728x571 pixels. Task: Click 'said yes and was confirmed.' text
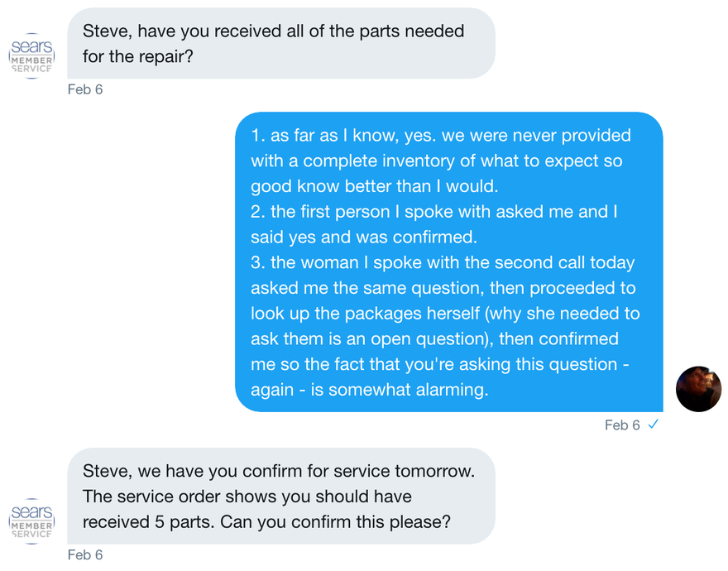click(364, 237)
